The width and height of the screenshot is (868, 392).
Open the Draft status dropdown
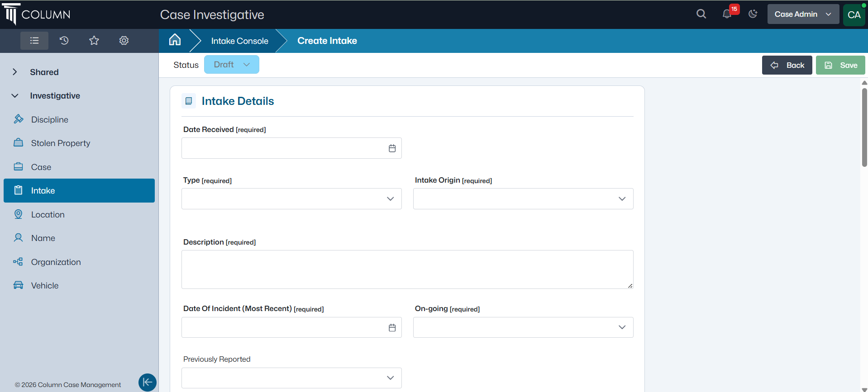231,65
